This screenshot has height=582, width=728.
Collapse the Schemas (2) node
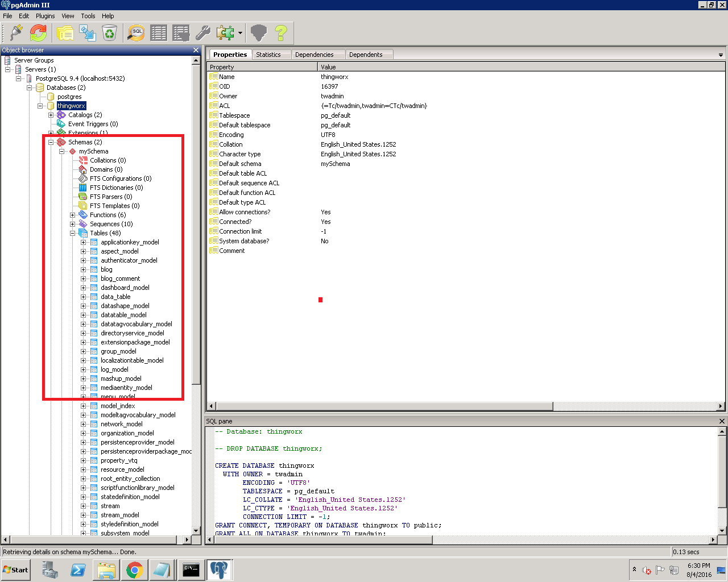click(51, 142)
